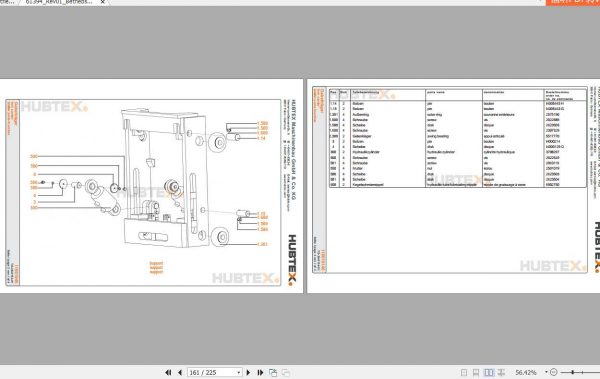Select two-page facing view mode

coord(489,372)
